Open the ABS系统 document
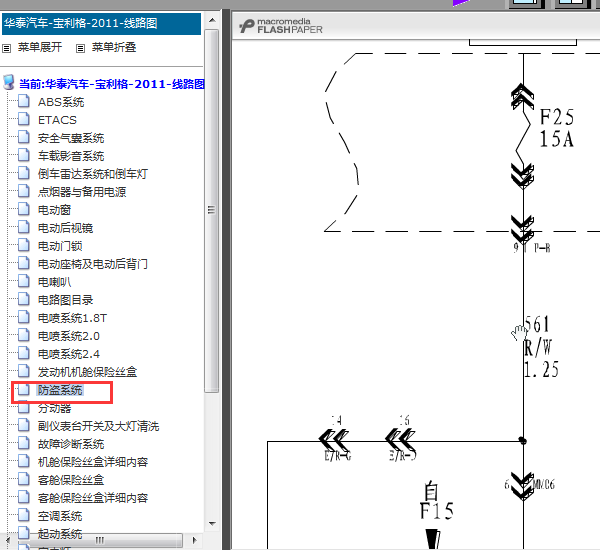This screenshot has width=600, height=550. click(61, 102)
